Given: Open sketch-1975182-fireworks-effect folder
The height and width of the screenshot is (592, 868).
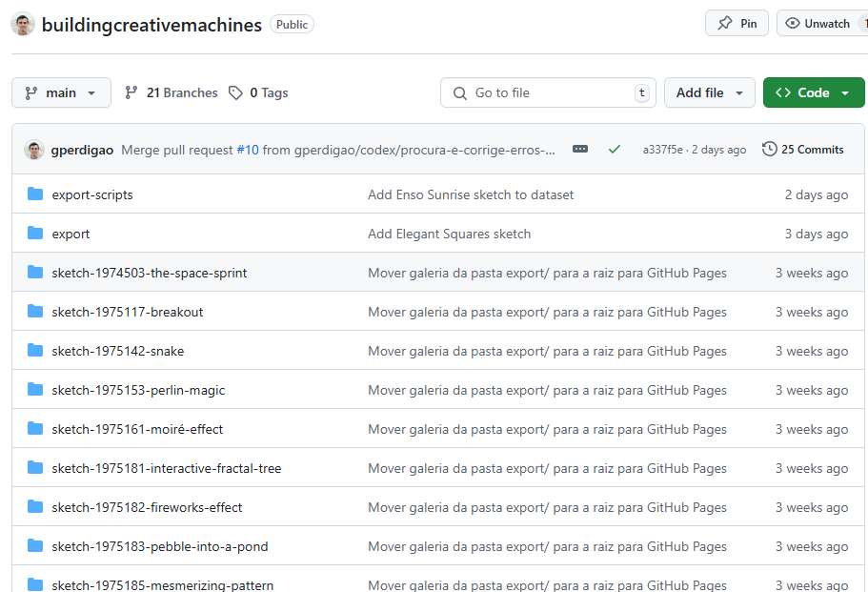Looking at the screenshot, I should [x=147, y=507].
